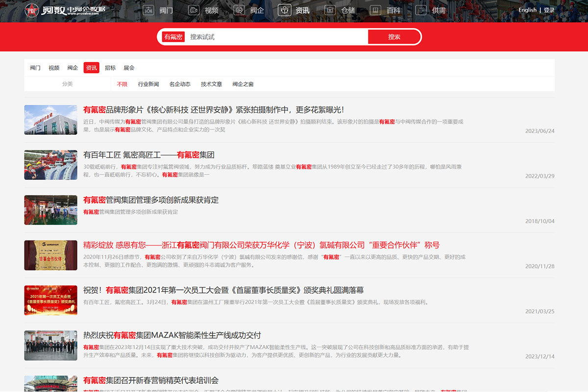The image size is (588, 392).
Task: Select the 阀门 search category tab
Action: tap(35, 68)
